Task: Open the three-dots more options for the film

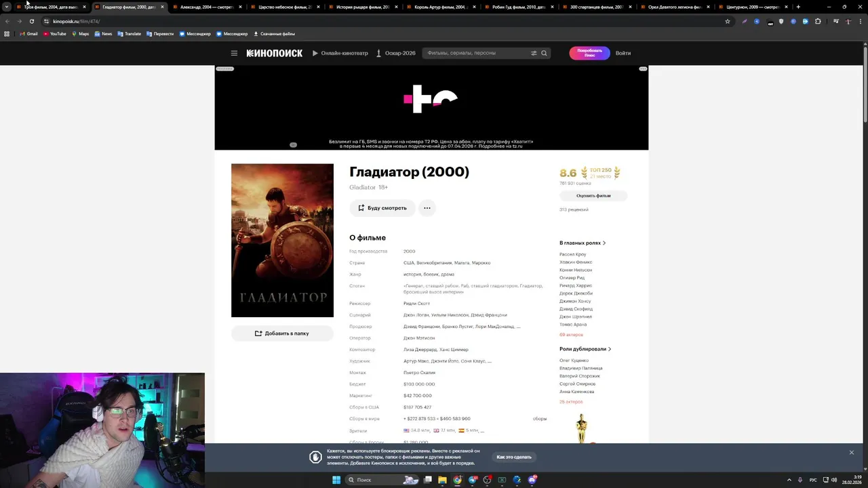Action: tap(427, 208)
